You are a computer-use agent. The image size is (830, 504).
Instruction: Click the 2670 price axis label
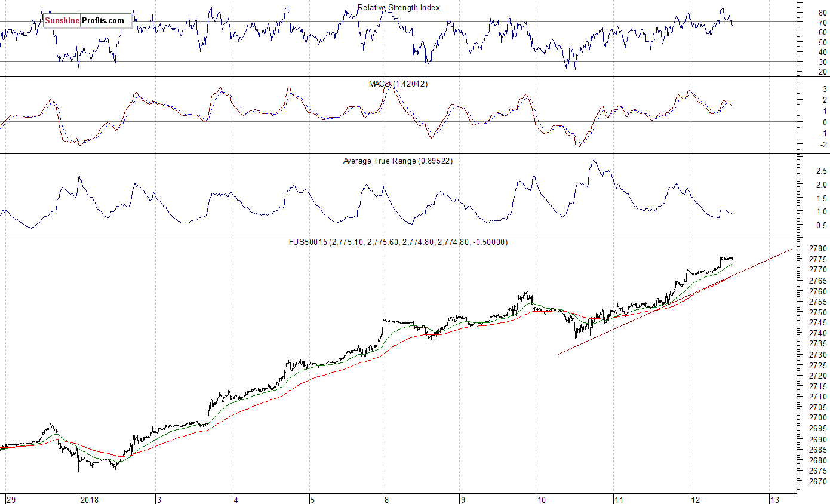pyautogui.click(x=818, y=481)
